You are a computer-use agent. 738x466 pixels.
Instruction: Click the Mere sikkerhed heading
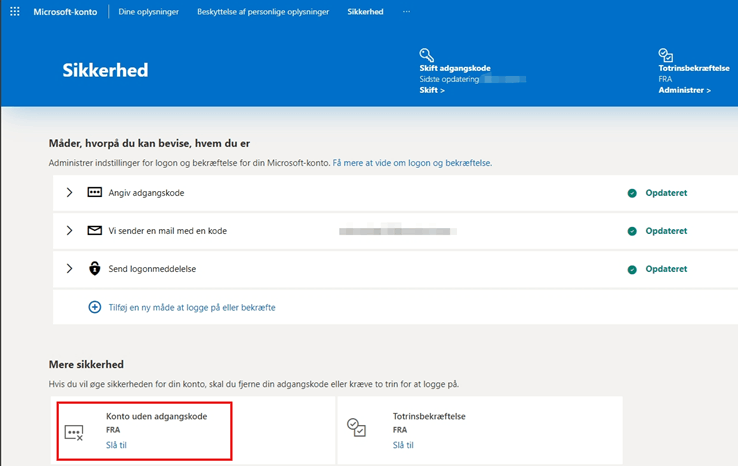pos(86,364)
